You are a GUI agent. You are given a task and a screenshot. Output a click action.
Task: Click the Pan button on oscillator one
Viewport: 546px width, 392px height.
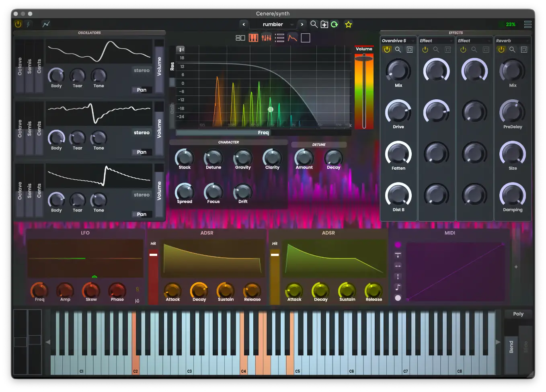tap(142, 90)
